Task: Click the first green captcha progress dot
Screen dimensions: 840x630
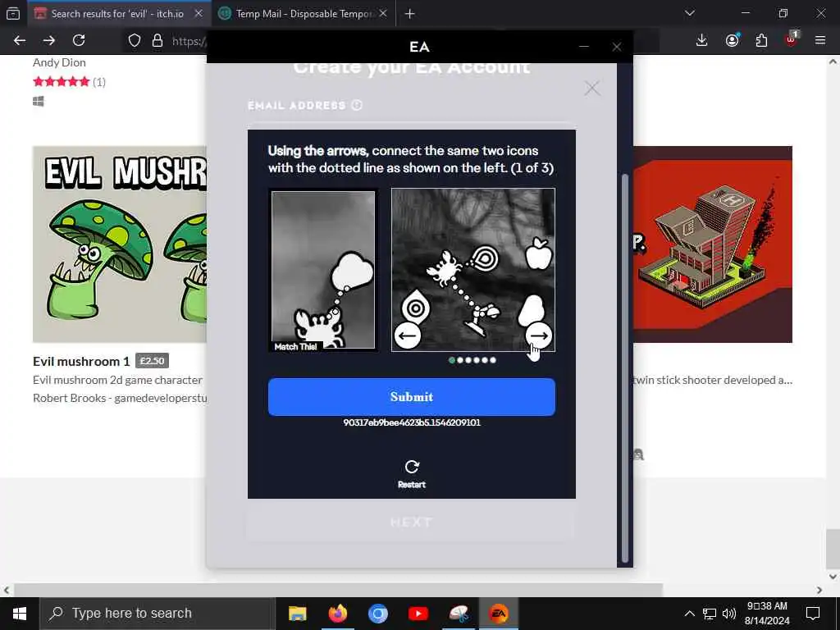Action: (452, 360)
